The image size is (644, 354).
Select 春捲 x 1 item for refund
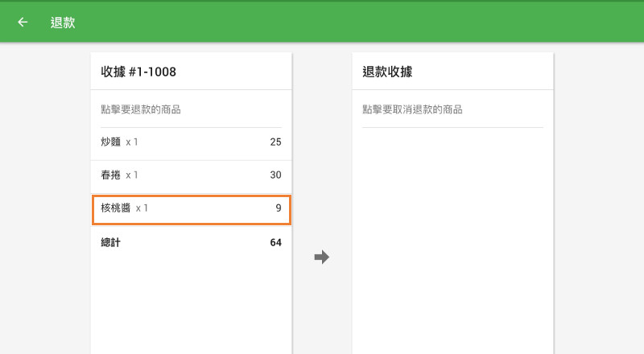tap(191, 175)
